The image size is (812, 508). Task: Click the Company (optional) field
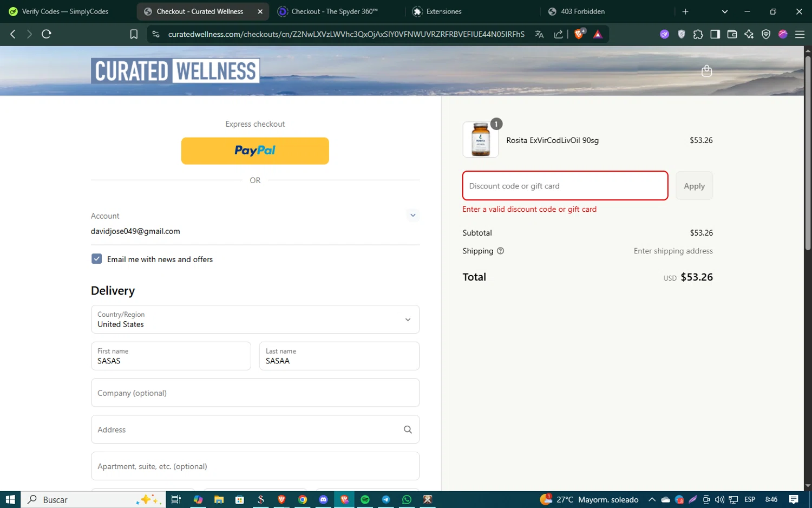tap(255, 393)
